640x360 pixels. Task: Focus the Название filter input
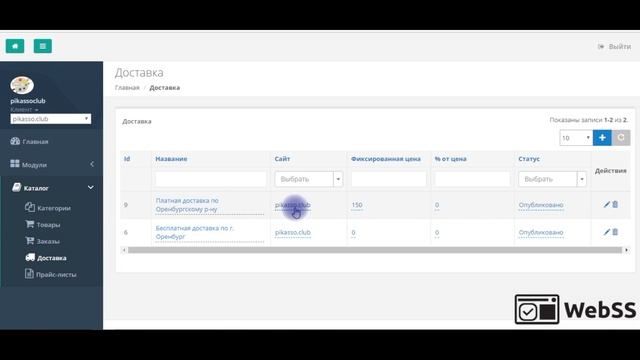pyautogui.click(x=211, y=179)
